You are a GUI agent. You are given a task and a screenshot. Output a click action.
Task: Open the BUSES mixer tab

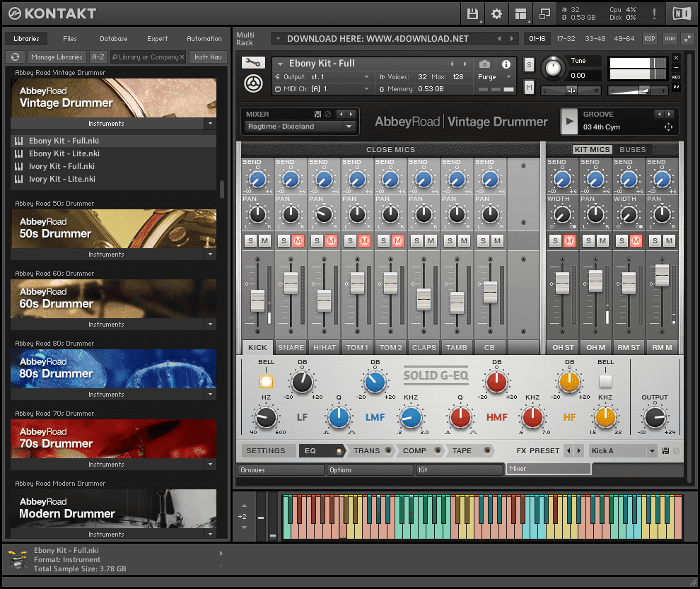(632, 149)
